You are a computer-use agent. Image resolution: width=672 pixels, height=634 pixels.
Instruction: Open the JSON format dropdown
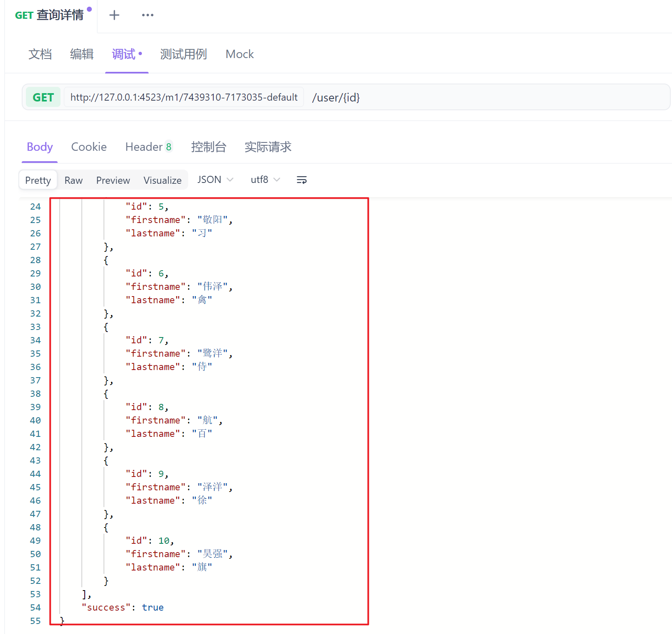tap(215, 180)
